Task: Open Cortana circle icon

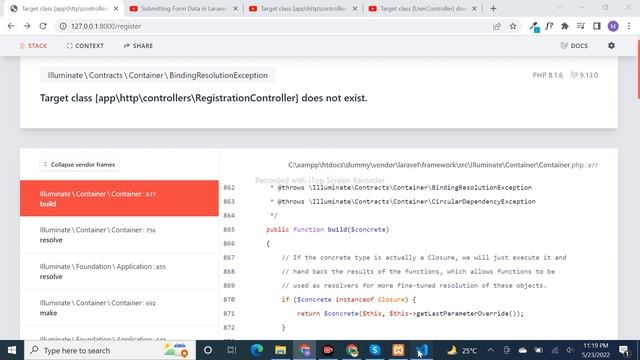Action: coord(208,350)
